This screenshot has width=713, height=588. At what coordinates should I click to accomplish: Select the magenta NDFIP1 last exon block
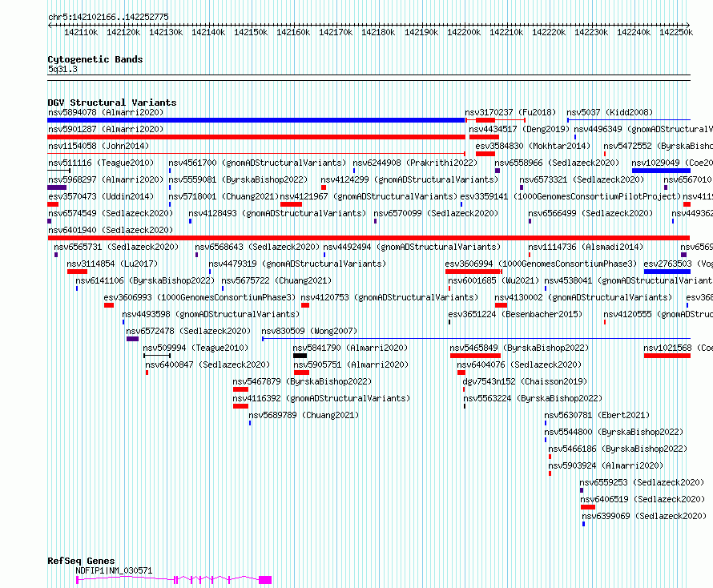265,580
